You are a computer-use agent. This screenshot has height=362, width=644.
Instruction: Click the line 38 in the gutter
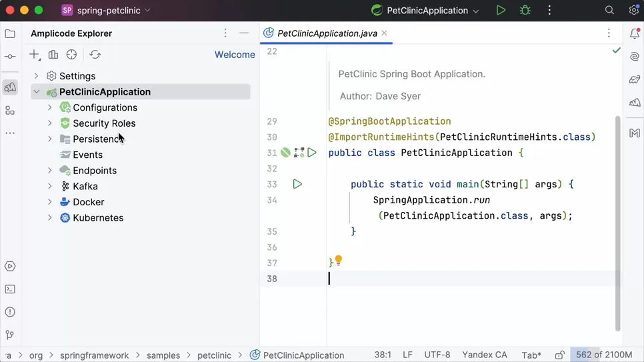coord(272,279)
